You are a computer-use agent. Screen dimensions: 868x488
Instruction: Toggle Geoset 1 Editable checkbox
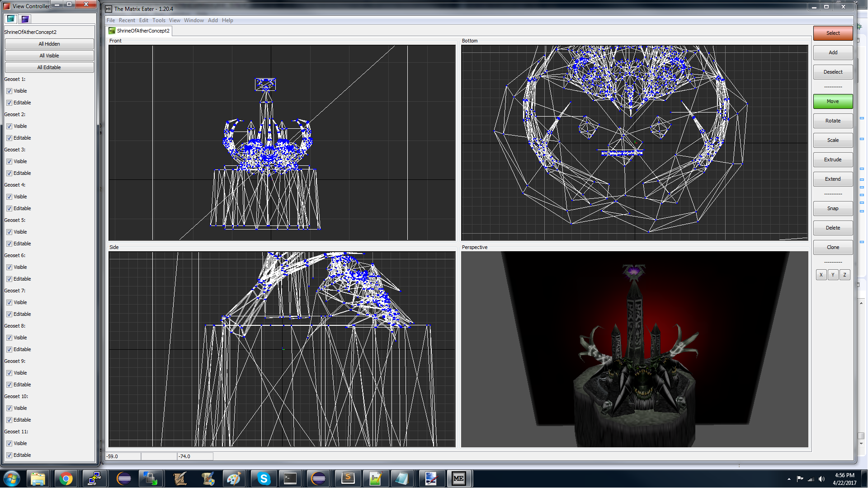(9, 103)
